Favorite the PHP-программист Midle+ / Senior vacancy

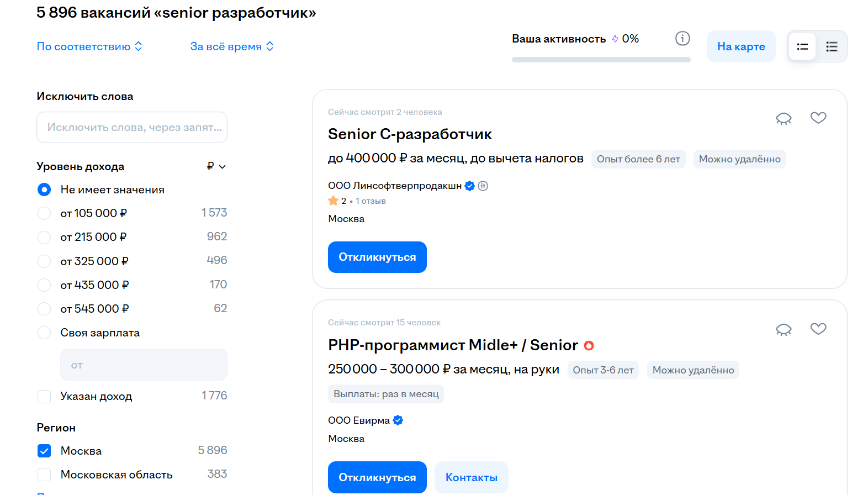coord(818,329)
